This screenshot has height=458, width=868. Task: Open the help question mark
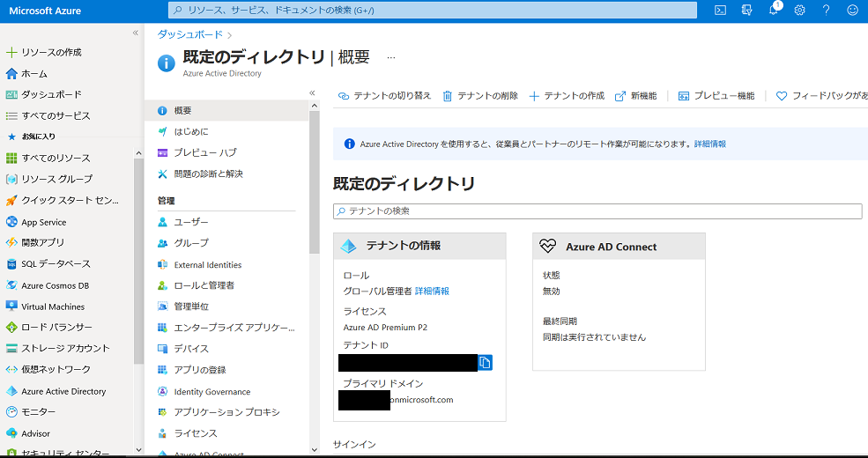click(x=826, y=10)
